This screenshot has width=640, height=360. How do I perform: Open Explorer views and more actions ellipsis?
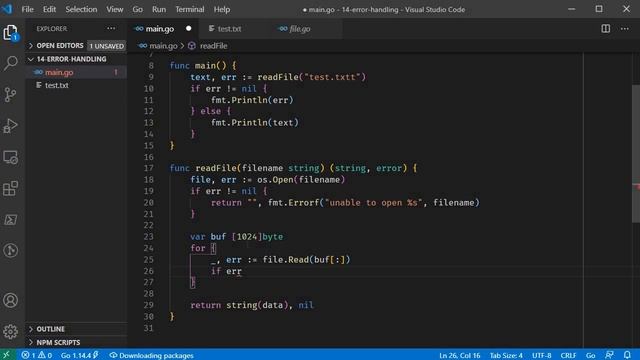(x=111, y=29)
